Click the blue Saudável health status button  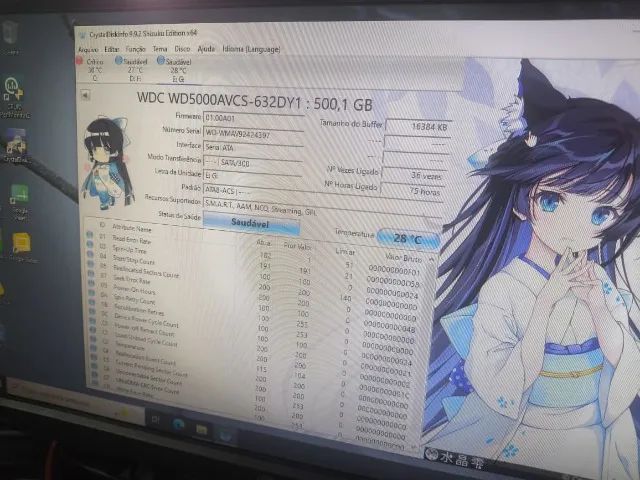click(x=251, y=224)
